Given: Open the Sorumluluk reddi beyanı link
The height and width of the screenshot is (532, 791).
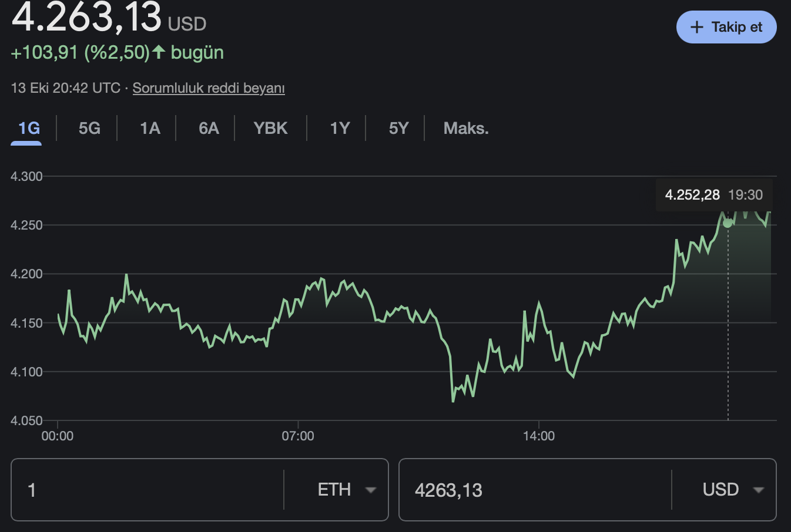Looking at the screenshot, I should click(x=209, y=88).
